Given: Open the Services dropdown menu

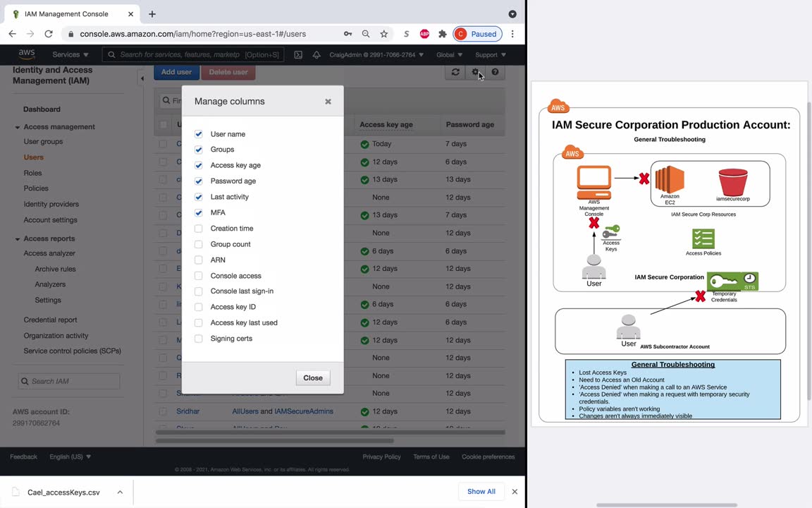Looking at the screenshot, I should click(x=70, y=54).
